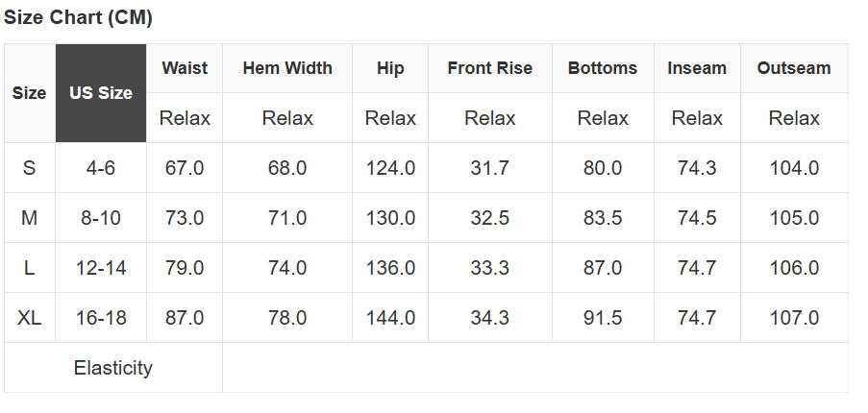Click the XL size cell
The width and height of the screenshot is (868, 413).
tap(29, 318)
